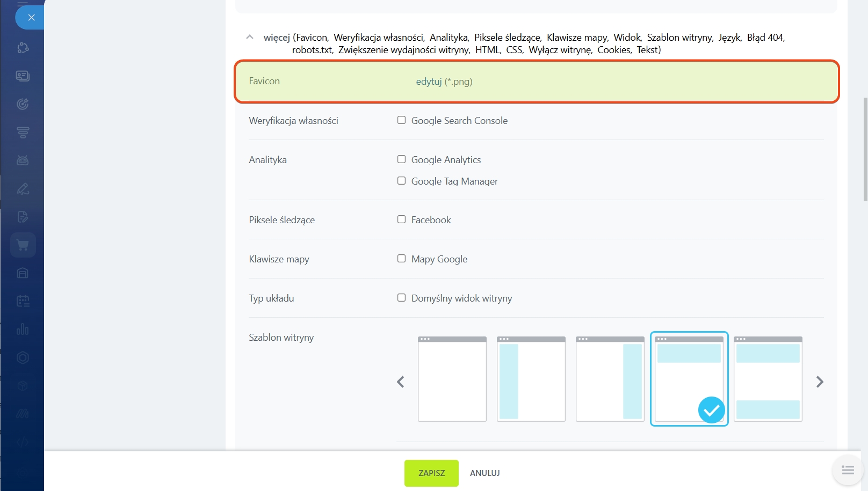
Task: Click the calendar icon in sidebar
Action: pos(23,302)
